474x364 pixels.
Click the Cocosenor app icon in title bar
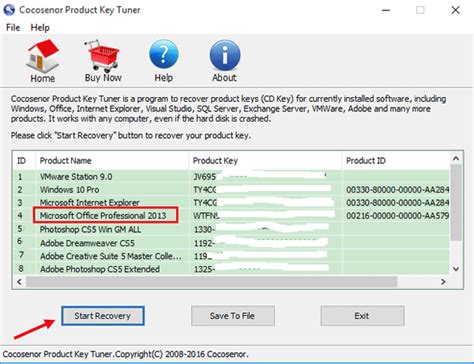9,10
